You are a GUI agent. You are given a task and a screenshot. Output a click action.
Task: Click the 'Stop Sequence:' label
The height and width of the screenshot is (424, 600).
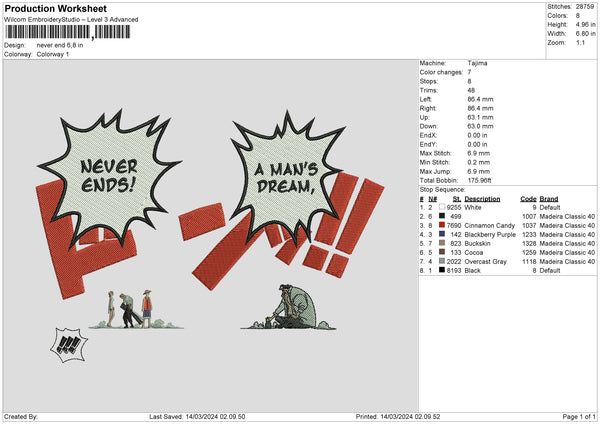tap(442, 189)
